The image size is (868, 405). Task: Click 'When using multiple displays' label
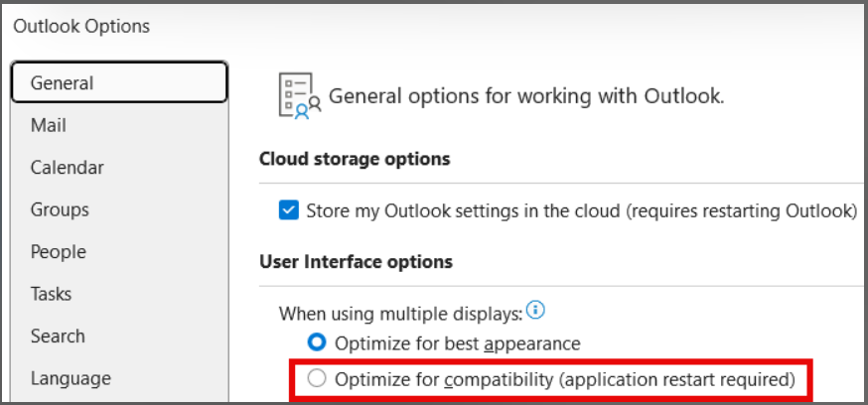pos(400,313)
